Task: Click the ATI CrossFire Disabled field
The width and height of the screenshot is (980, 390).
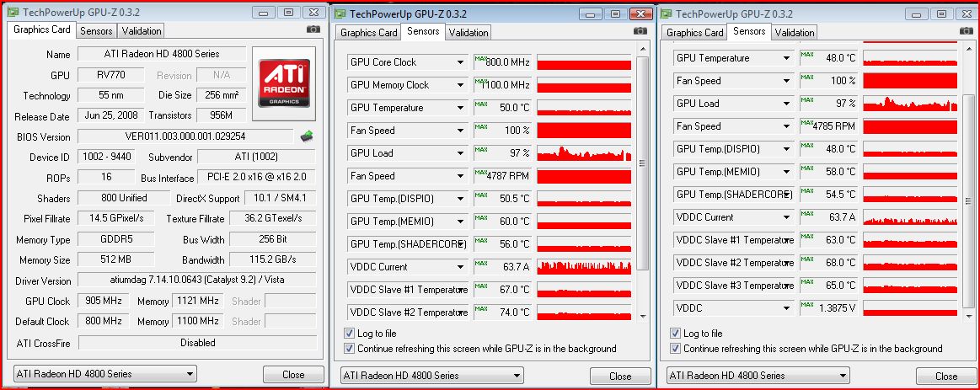Action: 197,343
